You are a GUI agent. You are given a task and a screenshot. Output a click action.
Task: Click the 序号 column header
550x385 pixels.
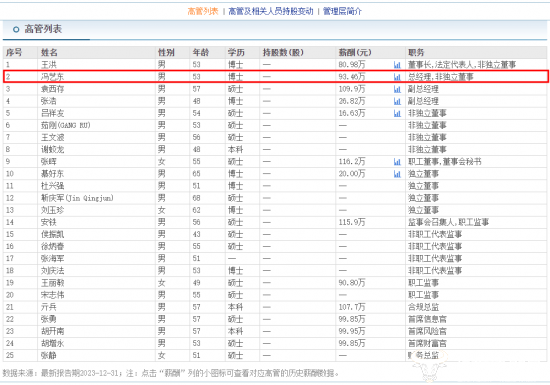14,53
